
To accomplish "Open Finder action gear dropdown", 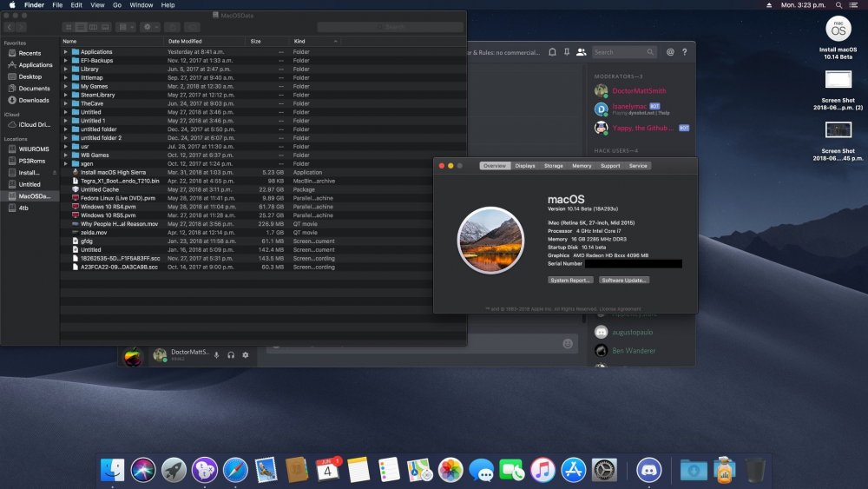I will [149, 27].
